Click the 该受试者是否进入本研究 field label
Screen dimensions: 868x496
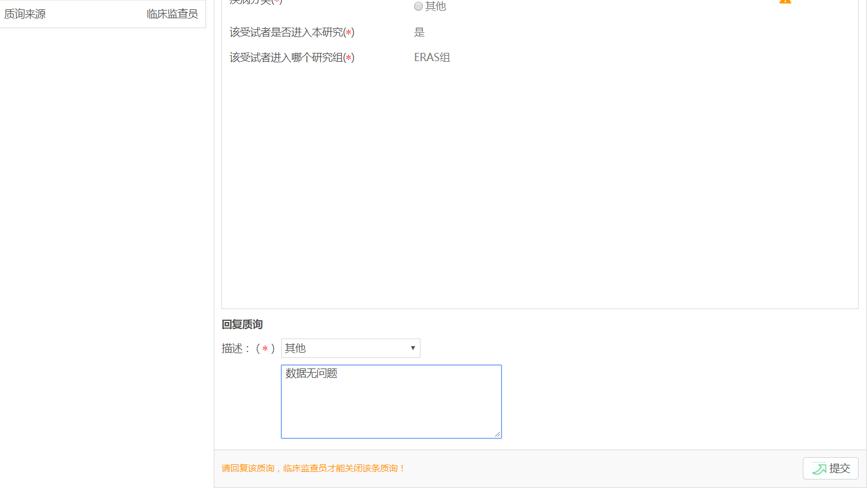pos(286,32)
